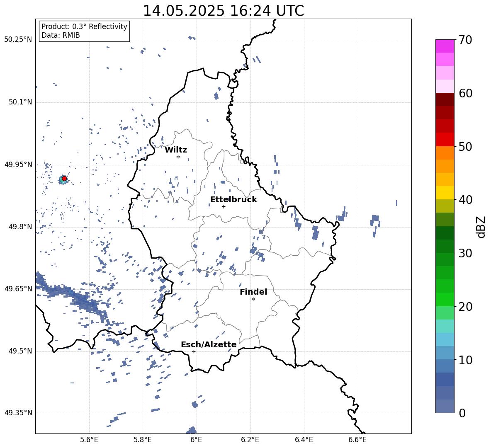Image resolution: width=491 pixels, height=448 pixels.
Task: Click the Wiltz city label
Action: [x=176, y=150]
